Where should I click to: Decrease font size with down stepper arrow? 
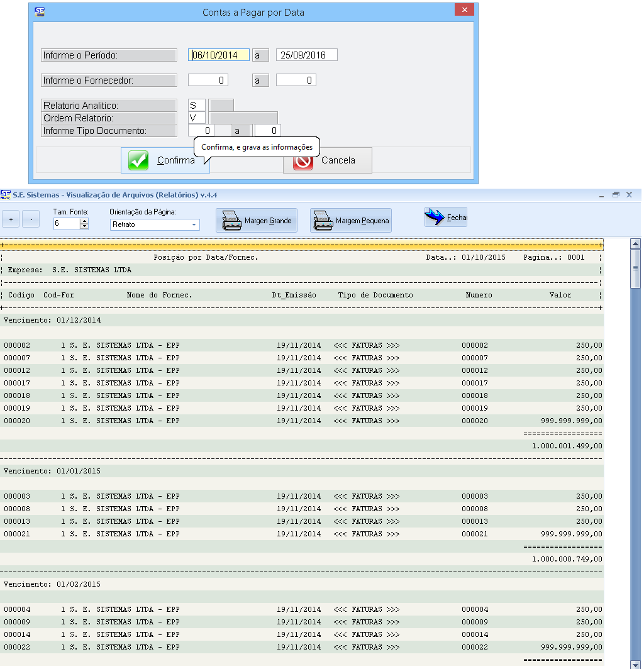84,226
